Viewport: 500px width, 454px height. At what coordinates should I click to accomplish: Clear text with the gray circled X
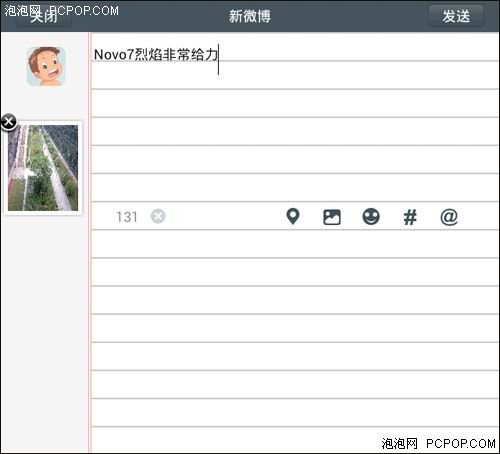158,216
